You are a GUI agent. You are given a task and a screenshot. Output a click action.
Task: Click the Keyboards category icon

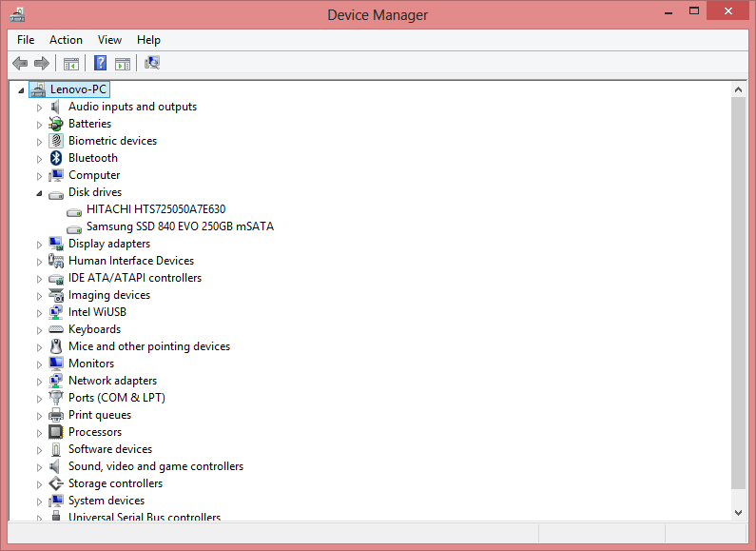pos(56,329)
